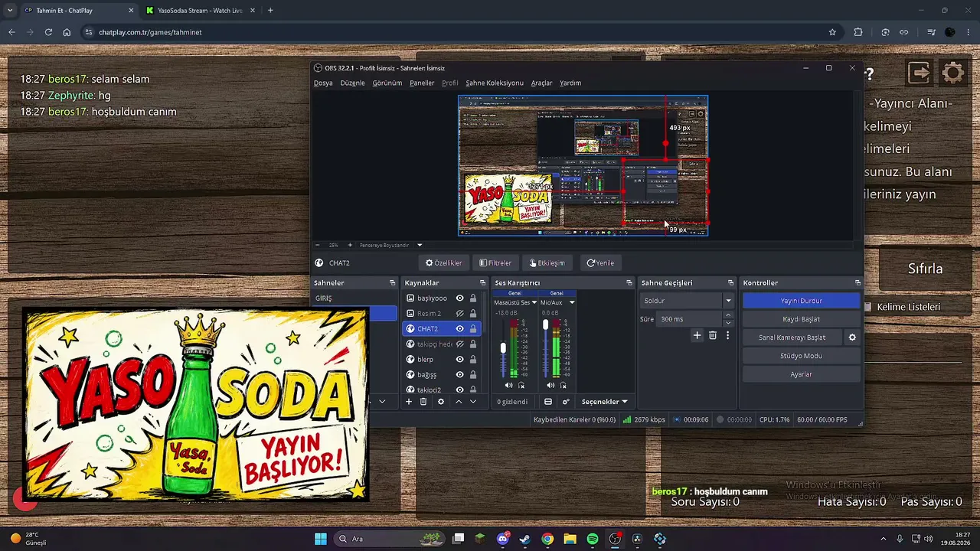This screenshot has width=980, height=551.
Task: Add a scene transition with the plus icon
Action: [697, 335]
